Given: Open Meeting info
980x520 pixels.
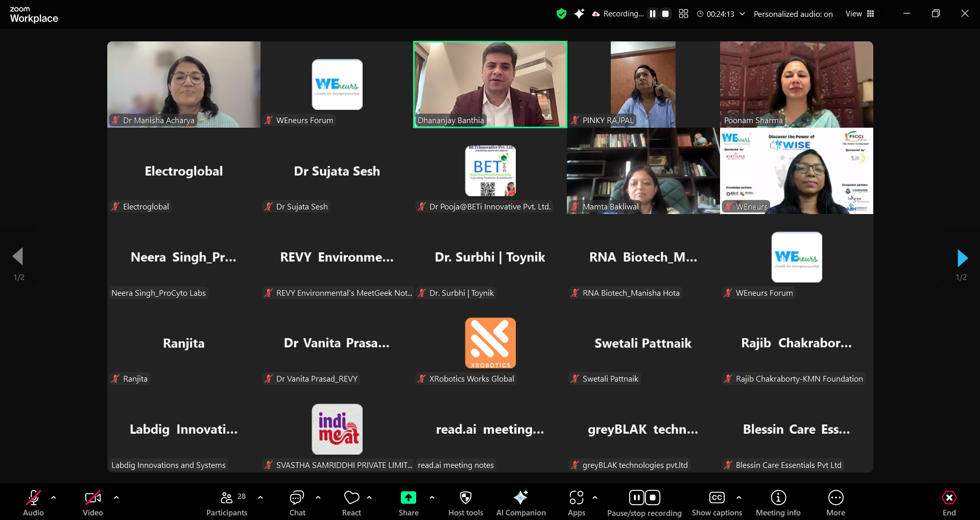Looking at the screenshot, I should click(x=778, y=503).
